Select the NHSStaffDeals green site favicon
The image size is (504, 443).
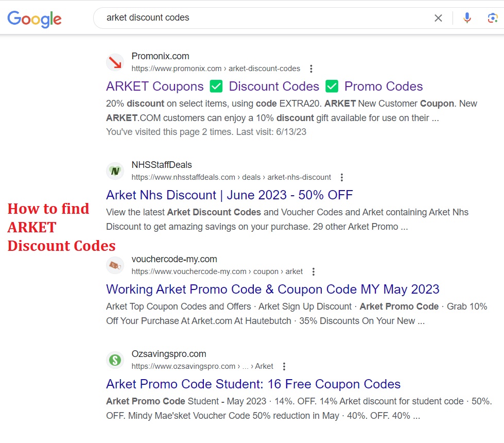click(114, 171)
